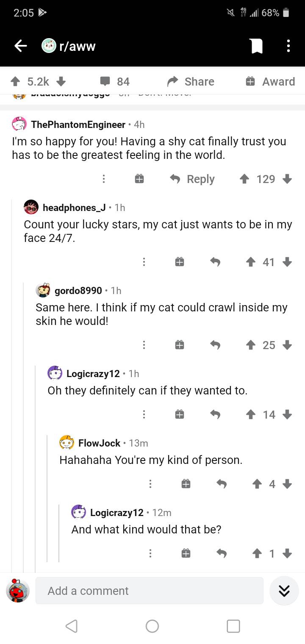Reply to ThePhantomEngineer's comment
The height and width of the screenshot is (644, 305).
[192, 179]
